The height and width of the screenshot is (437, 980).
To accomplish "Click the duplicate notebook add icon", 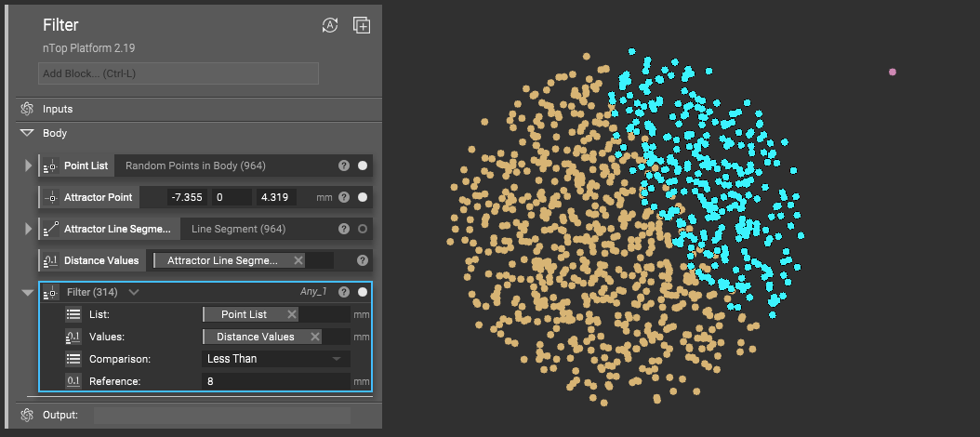I will coord(362,25).
